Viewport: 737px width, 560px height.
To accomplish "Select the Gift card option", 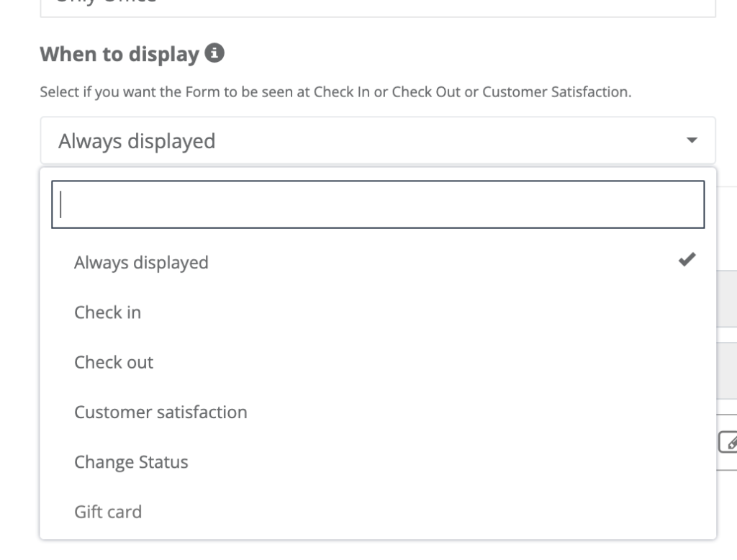I will 378,512.
